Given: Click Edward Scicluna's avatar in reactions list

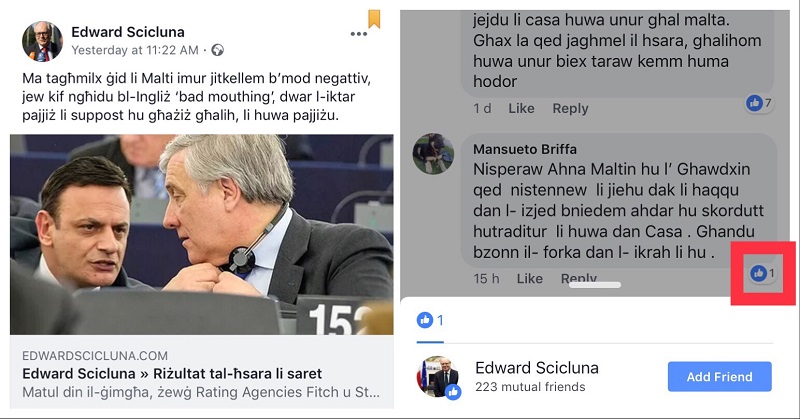Looking at the screenshot, I should coord(437,376).
